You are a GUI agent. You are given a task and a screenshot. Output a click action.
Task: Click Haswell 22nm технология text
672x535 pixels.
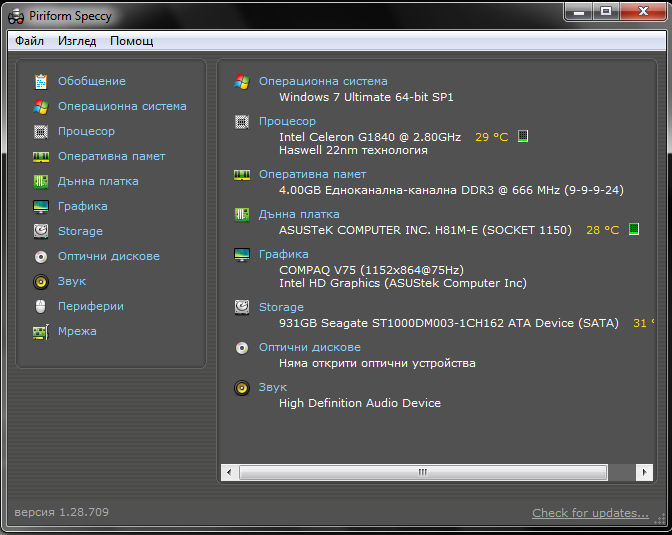coord(353,150)
